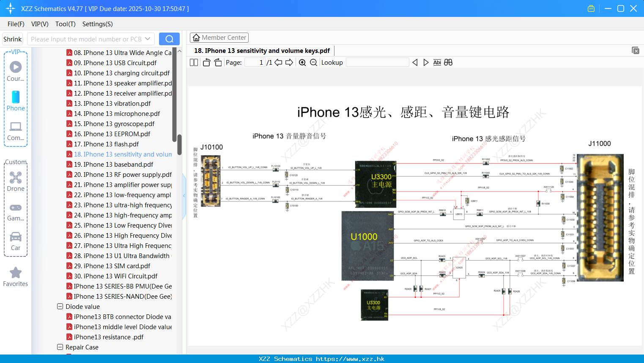Select the Computer category
The image size is (644, 363).
click(x=16, y=131)
